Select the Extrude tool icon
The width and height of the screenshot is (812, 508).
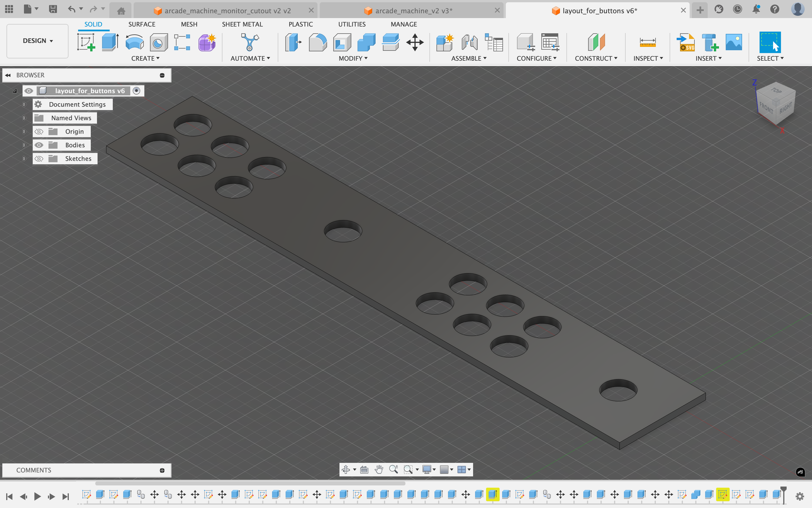click(110, 42)
